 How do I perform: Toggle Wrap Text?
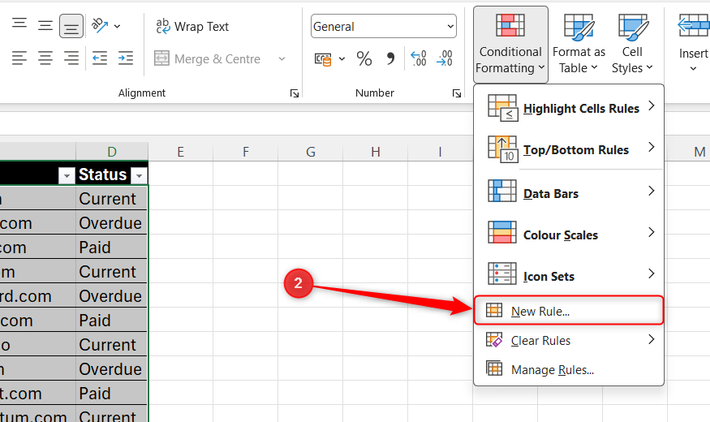click(x=192, y=26)
